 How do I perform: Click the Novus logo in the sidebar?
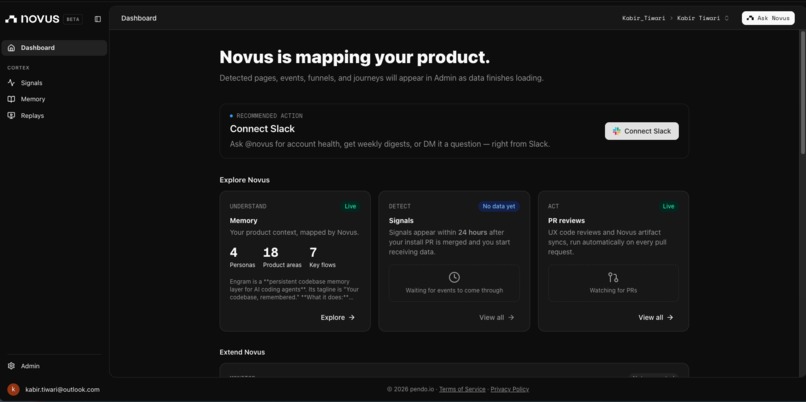[x=32, y=19]
